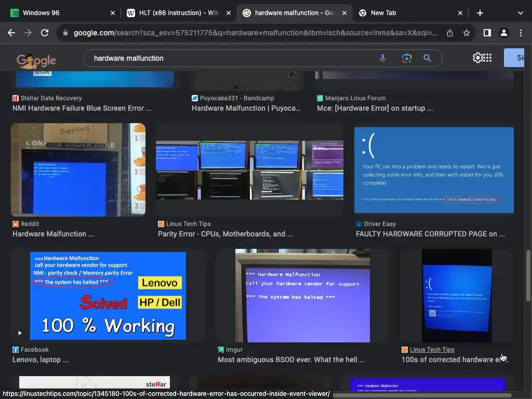The height and width of the screenshot is (399, 532).
Task: Open the Google apps grid
Action: click(x=487, y=58)
